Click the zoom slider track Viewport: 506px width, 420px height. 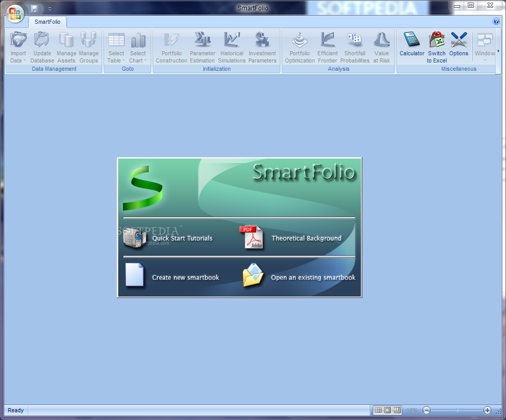pyautogui.click(x=457, y=410)
